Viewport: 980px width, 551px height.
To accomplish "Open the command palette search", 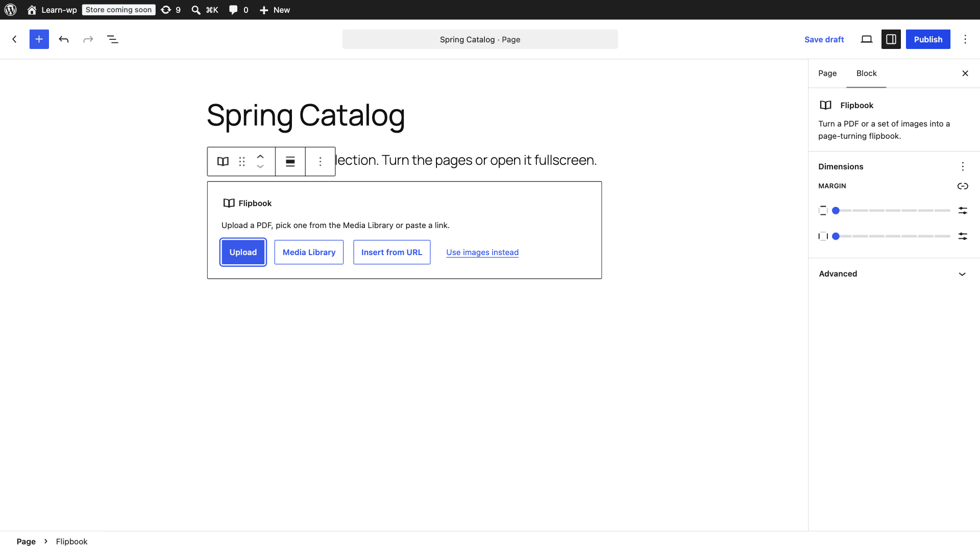I will pyautogui.click(x=205, y=10).
